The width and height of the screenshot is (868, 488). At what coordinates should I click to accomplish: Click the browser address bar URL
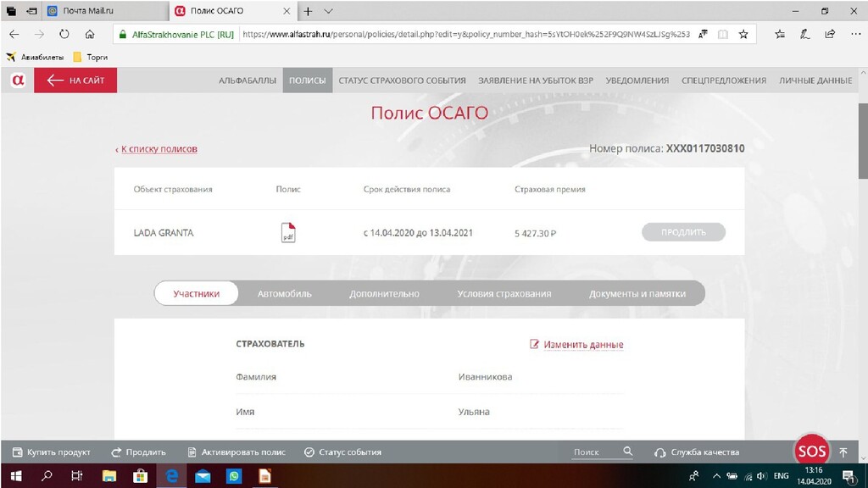coord(466,34)
